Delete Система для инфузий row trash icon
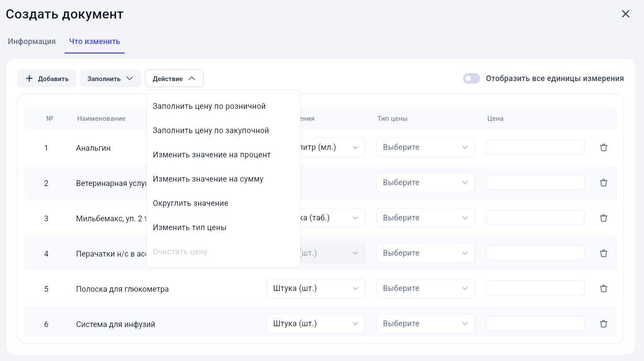The image size is (644, 361). [603, 324]
